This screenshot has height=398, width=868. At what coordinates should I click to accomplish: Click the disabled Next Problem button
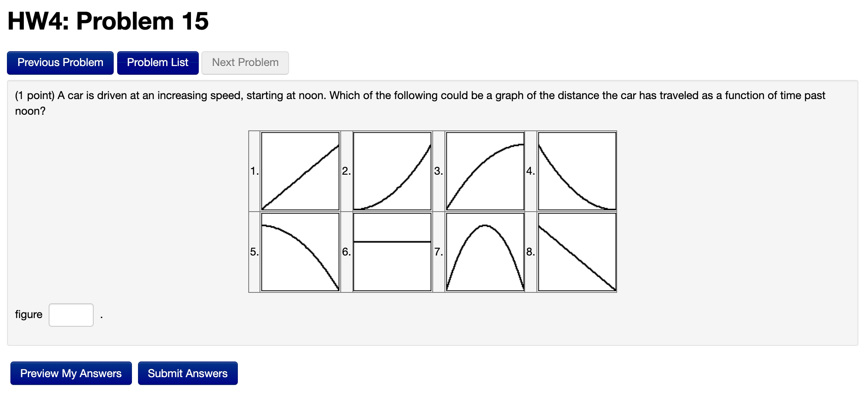pos(245,62)
